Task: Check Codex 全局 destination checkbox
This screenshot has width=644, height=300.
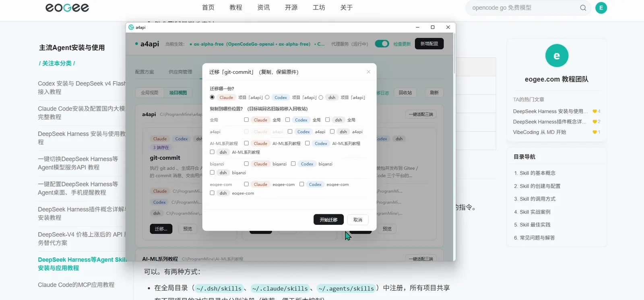Action: click(287, 120)
